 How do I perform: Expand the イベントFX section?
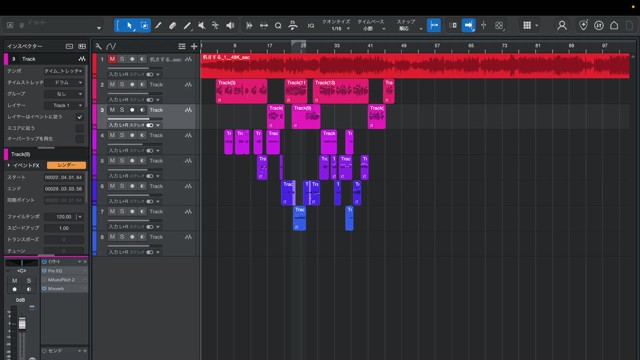(x=9, y=165)
